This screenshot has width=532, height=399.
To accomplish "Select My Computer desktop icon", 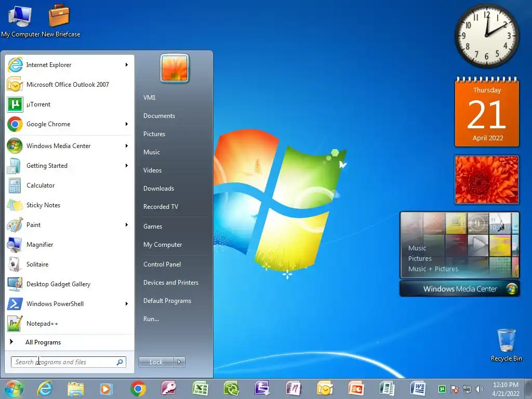I will (20, 20).
